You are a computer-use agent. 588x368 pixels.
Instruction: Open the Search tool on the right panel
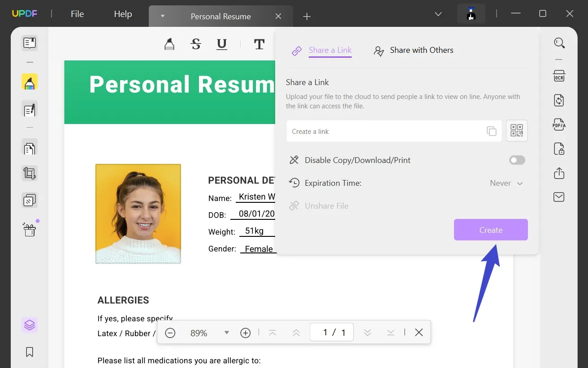coord(559,43)
